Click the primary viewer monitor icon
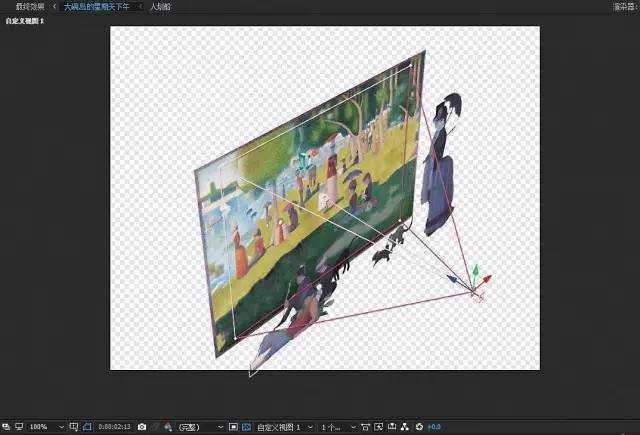 point(19,427)
